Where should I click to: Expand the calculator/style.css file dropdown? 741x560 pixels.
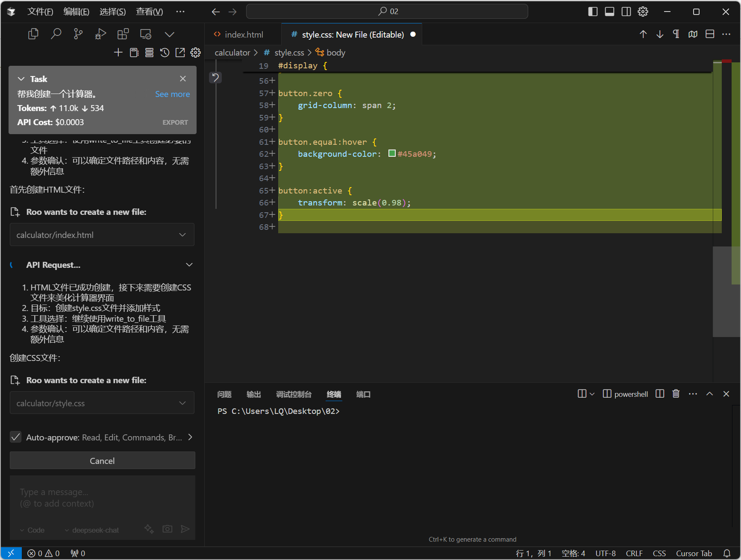click(x=182, y=403)
